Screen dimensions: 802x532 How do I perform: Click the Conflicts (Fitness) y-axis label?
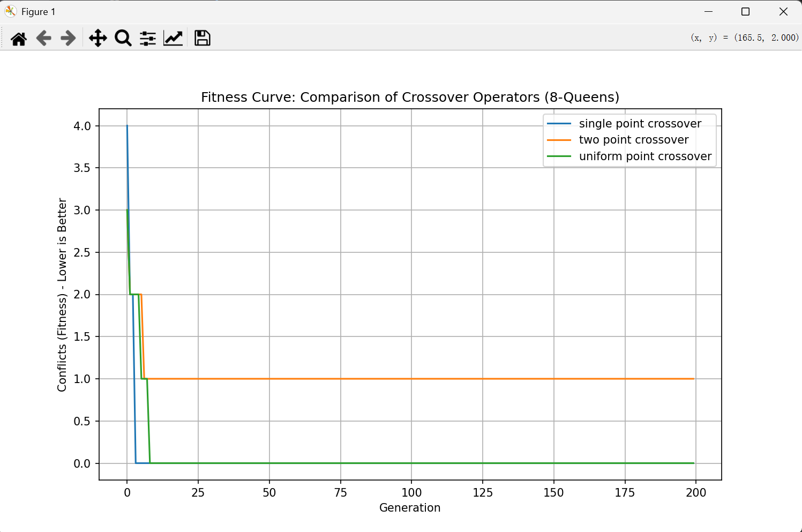pos(62,295)
